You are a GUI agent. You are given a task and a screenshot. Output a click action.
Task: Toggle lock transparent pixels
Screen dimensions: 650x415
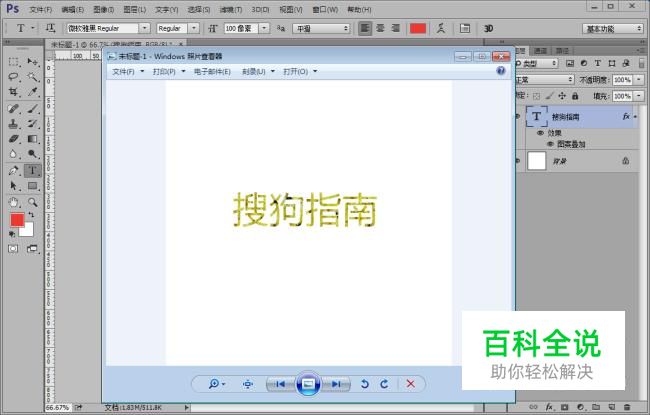click(x=536, y=96)
